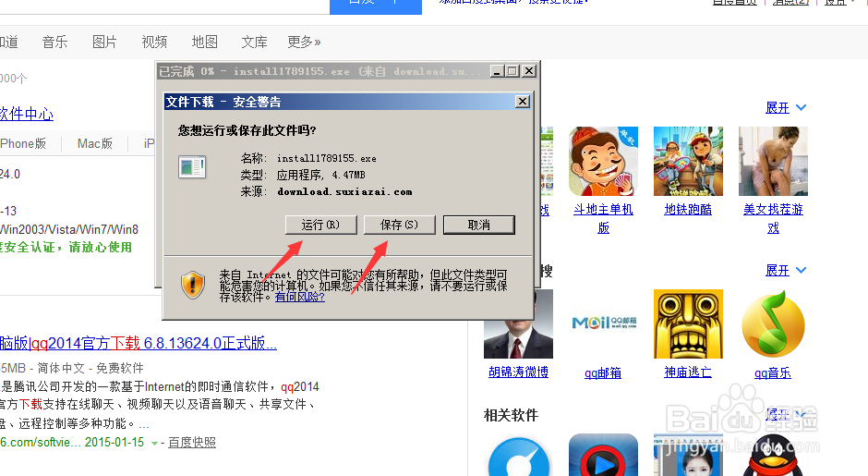
Task: Expand the second 展开 section near qq音乐
Action: coord(786,271)
